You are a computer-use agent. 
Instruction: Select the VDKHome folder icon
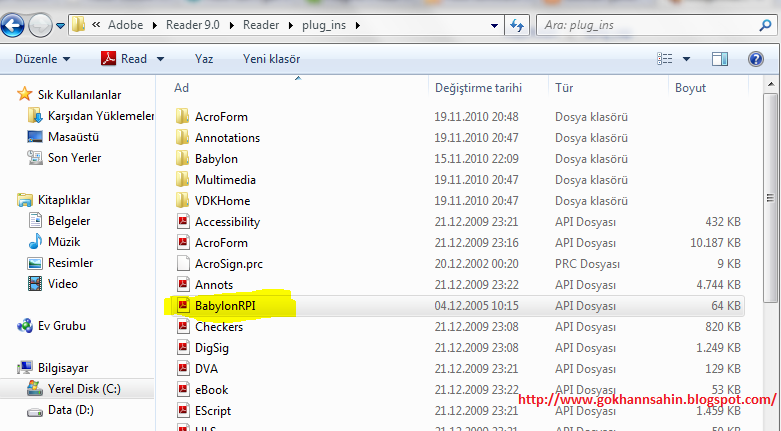pos(183,200)
